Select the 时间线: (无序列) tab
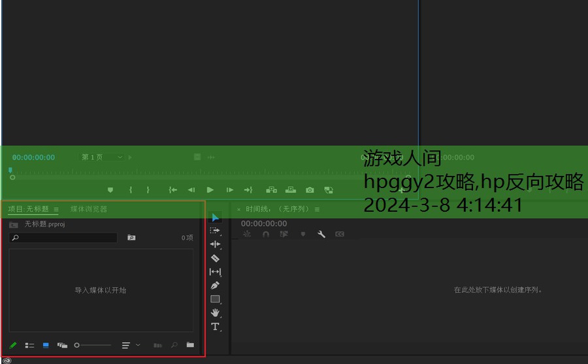 (277, 209)
